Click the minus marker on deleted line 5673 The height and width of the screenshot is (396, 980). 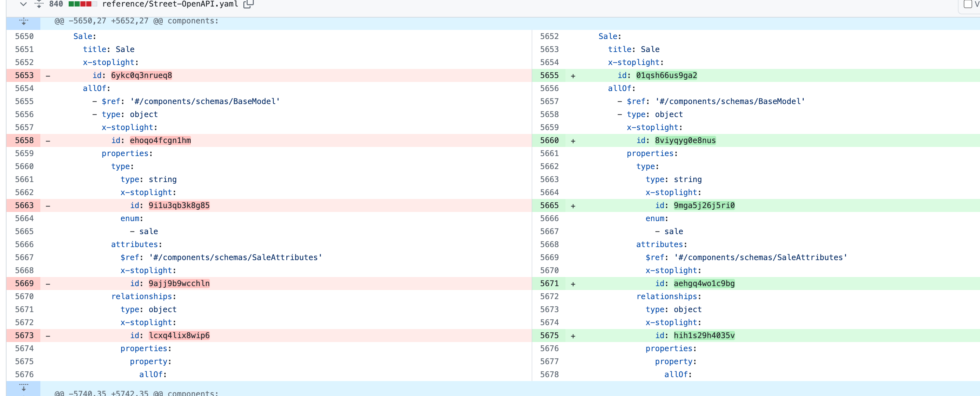(48, 336)
